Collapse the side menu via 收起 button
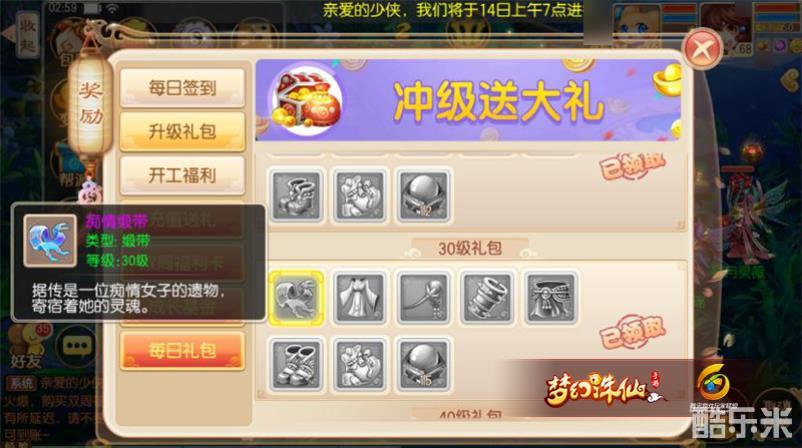Screen dimensions: 802x448 coord(27,34)
